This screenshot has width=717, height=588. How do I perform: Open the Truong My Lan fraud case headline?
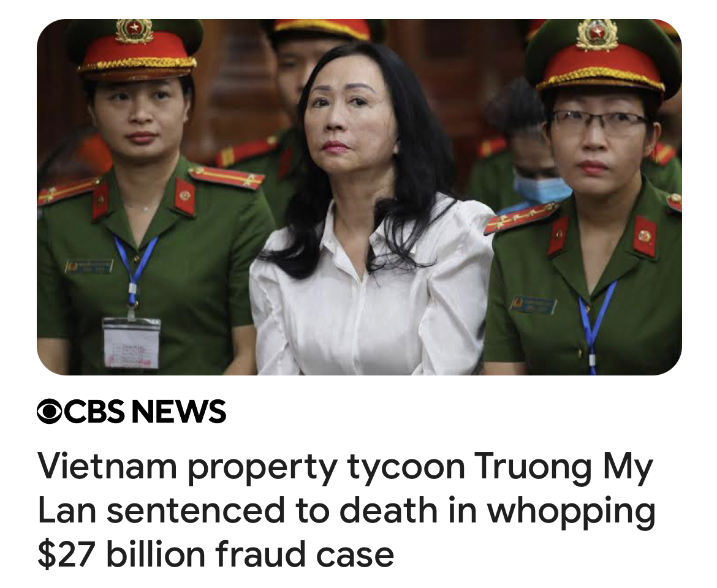[x=346, y=510]
